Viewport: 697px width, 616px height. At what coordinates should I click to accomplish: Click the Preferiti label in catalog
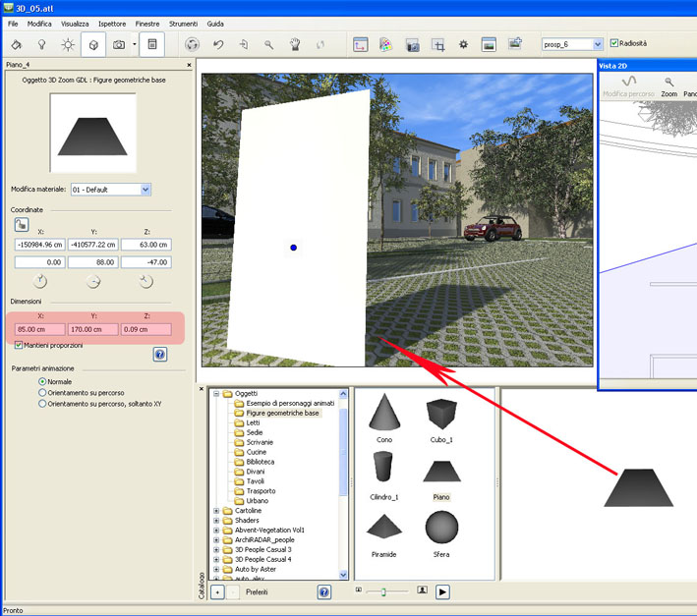257,591
